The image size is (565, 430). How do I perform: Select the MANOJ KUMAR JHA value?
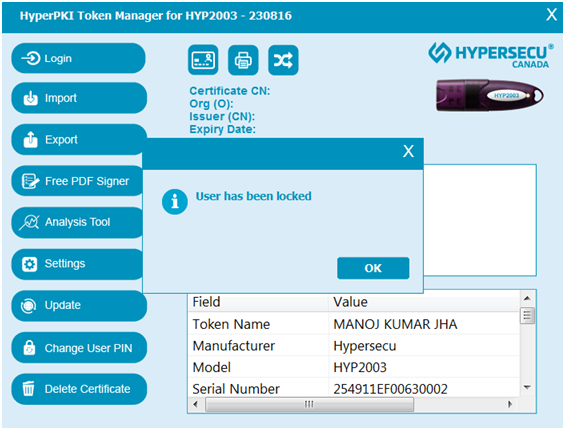[424, 324]
